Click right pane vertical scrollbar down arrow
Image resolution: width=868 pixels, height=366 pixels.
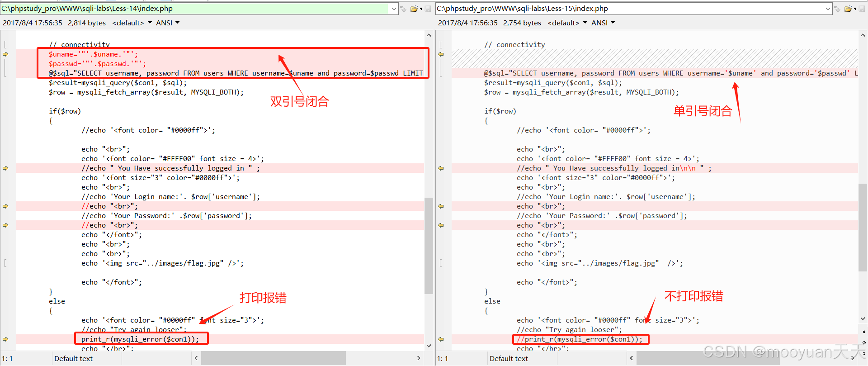click(x=863, y=319)
